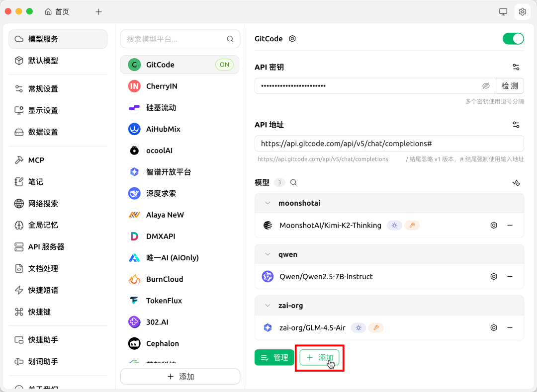
Task: Click the model count badge 3
Action: [x=279, y=183]
